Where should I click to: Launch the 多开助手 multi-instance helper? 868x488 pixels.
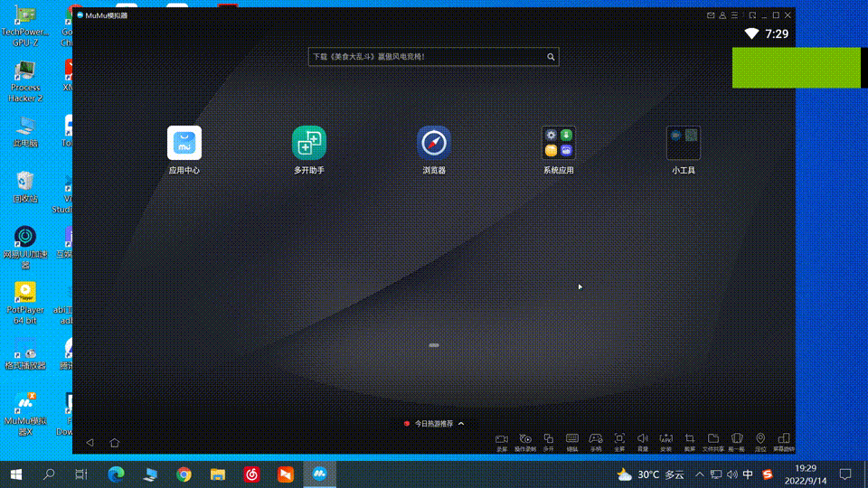(x=309, y=143)
